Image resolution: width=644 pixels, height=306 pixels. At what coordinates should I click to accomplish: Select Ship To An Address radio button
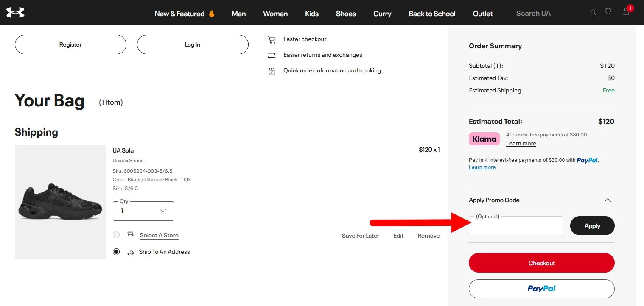pos(116,252)
